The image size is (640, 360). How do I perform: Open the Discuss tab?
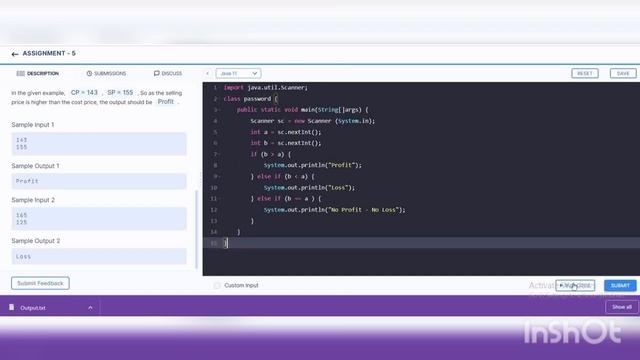[168, 73]
